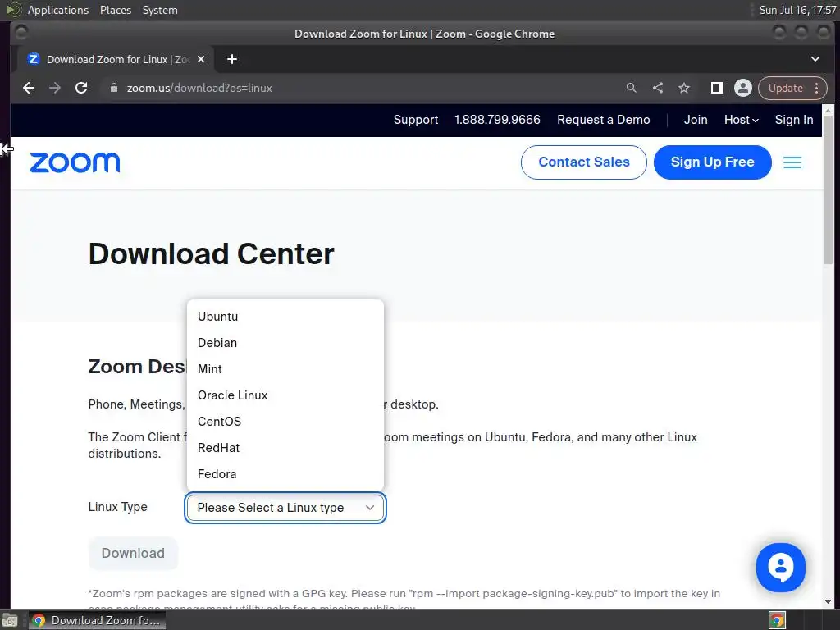Screen dimensions: 840x630
Task: Click the scrollbar up arrow
Action: coord(828,111)
